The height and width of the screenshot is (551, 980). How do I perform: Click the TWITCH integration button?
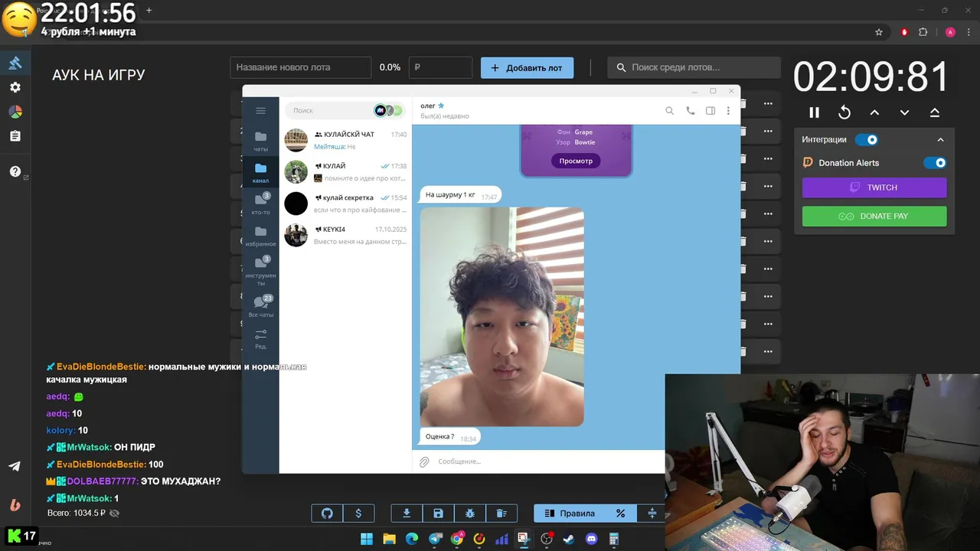[874, 187]
